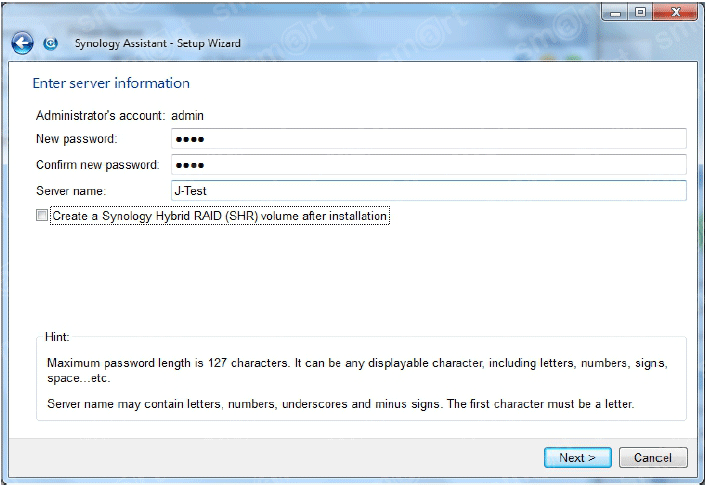Minimize the Setup Wizard window
The image size is (706, 486).
[615, 13]
